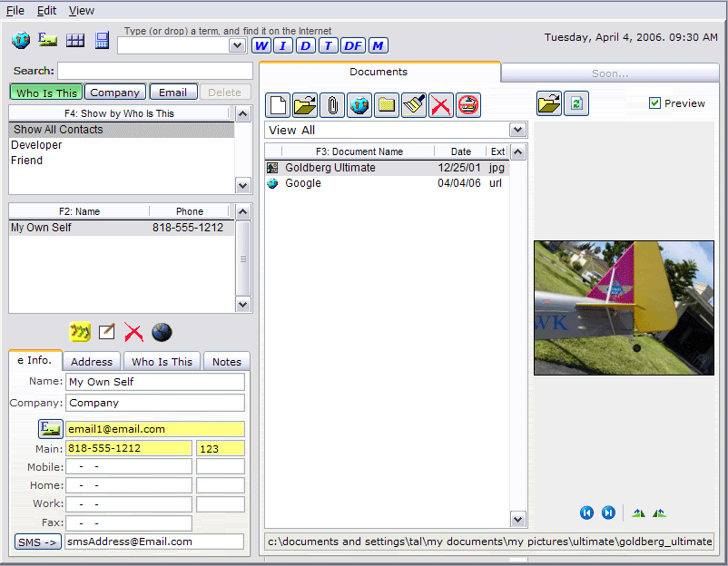Select Friend in Who Is This list
The height and width of the screenshot is (566, 728).
122,160
